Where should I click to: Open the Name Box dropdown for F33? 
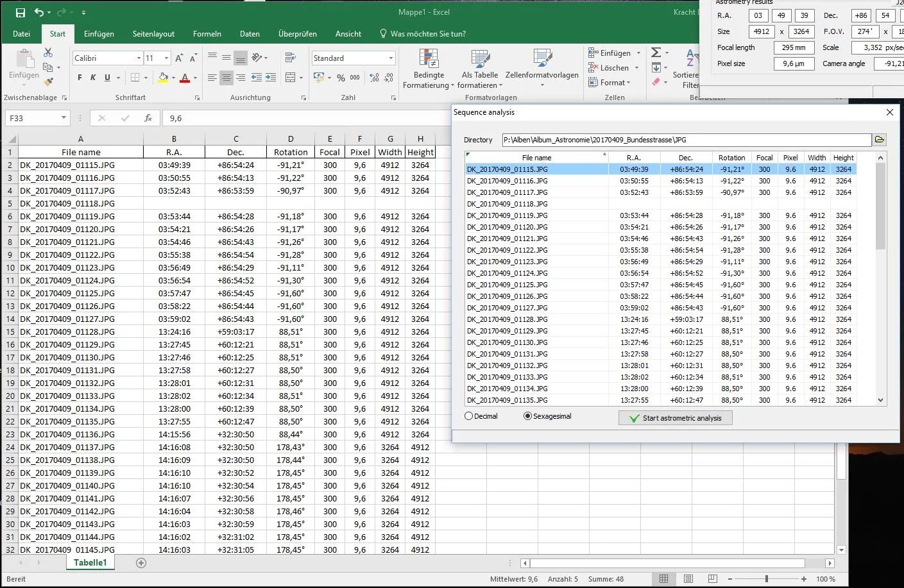pos(64,118)
